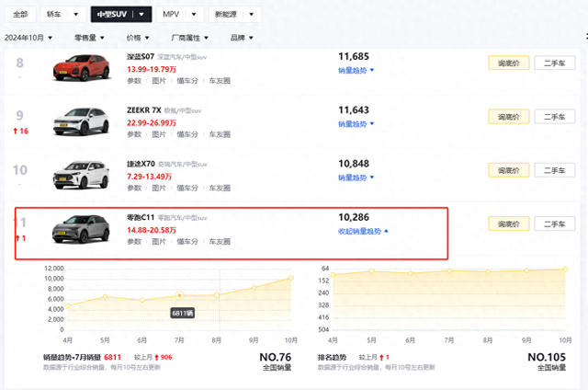
Task: Select the 7月 sales chart data point
Action: [179, 296]
